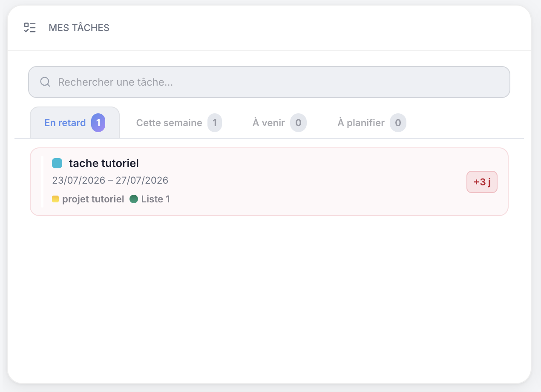
Task: Click the count badge 0 on À planifier
Action: (x=398, y=123)
